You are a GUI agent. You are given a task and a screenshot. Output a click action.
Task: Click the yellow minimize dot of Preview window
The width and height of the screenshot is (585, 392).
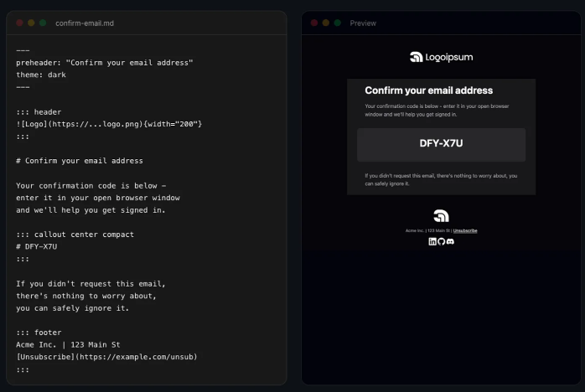(x=326, y=23)
